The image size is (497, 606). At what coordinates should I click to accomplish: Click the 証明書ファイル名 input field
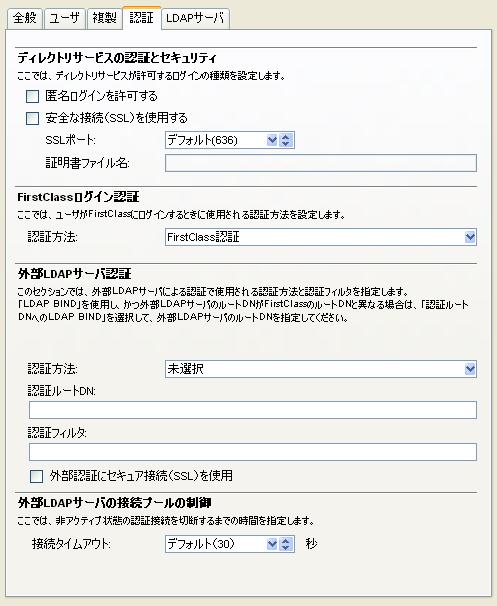coord(321,163)
